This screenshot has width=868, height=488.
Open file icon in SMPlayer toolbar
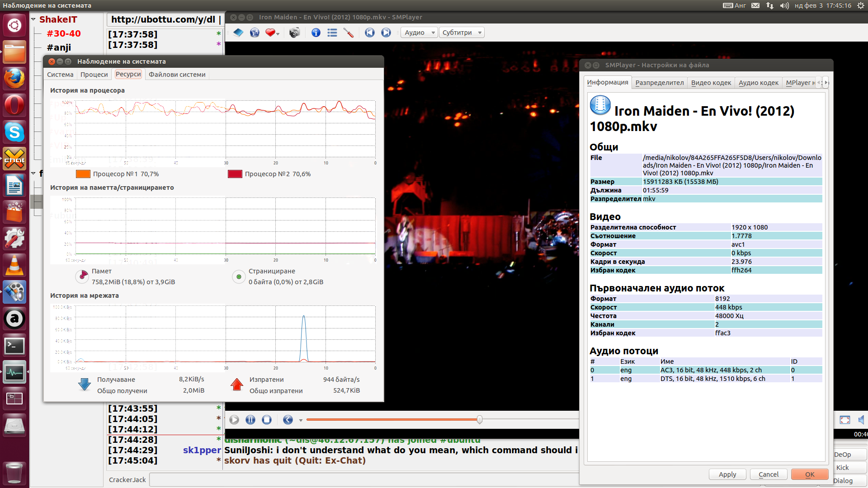click(x=238, y=33)
